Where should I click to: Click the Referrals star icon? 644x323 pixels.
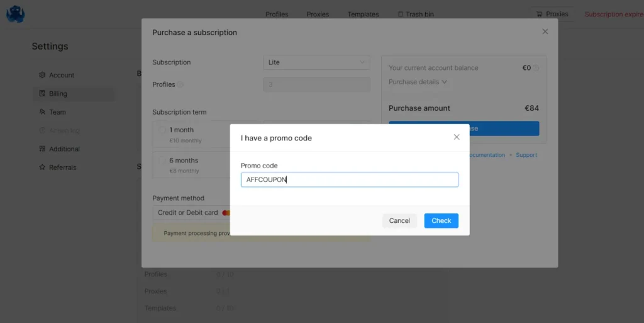click(42, 167)
